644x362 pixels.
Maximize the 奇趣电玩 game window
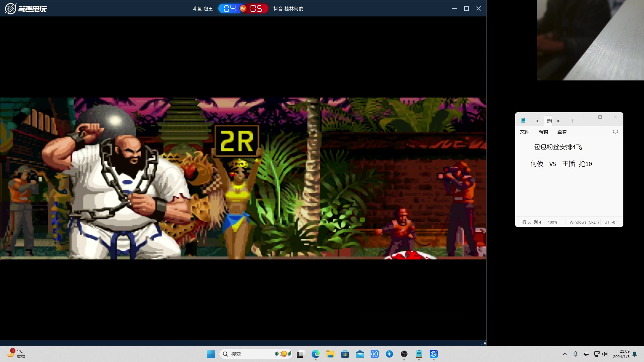tap(467, 8)
